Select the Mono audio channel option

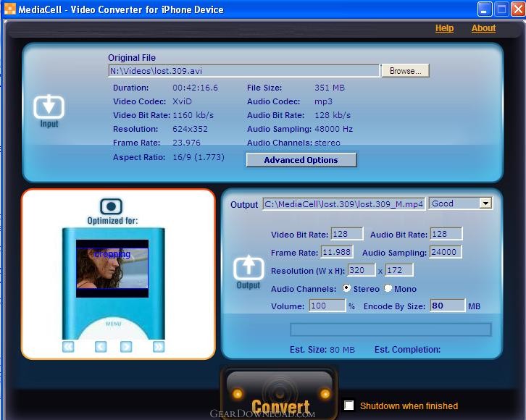coord(388,288)
